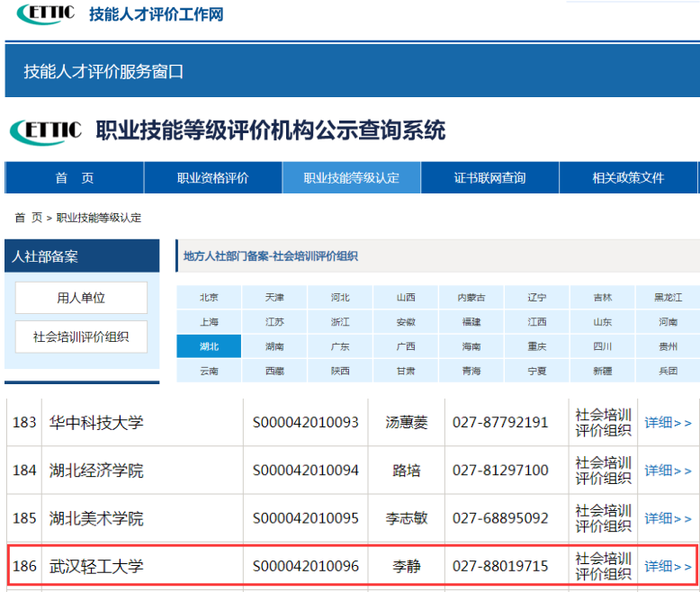This screenshot has width=700, height=592.
Task: Open 证书联网查询 navigation tab
Action: coord(489,177)
